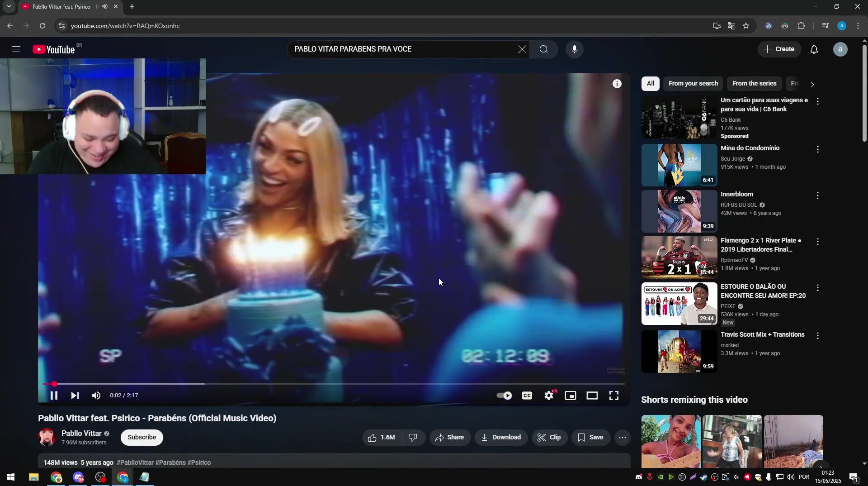Open Travis Scott Mix + Transitions title
This screenshot has height=486, width=868.
pyautogui.click(x=762, y=335)
